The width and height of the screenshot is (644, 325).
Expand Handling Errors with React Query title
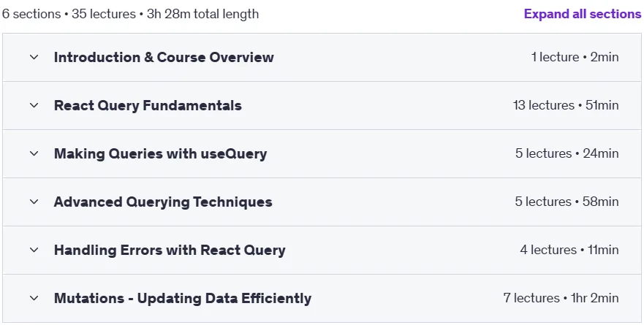[169, 250]
